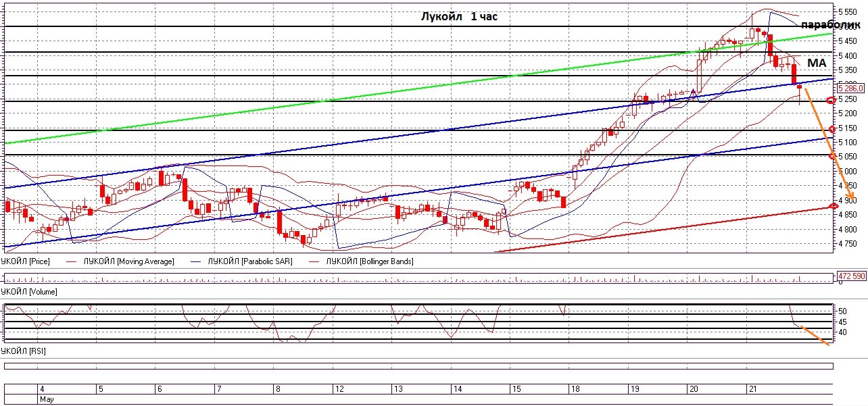Click the "May" month label
The image size is (868, 406).
[x=46, y=399]
